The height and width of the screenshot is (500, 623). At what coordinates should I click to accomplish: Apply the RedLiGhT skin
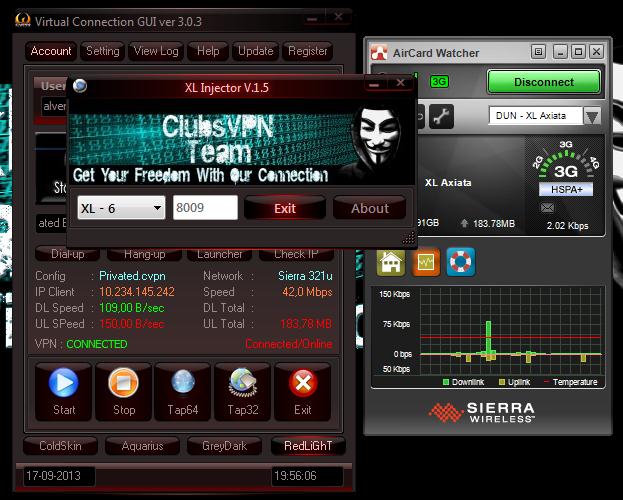coord(308,446)
